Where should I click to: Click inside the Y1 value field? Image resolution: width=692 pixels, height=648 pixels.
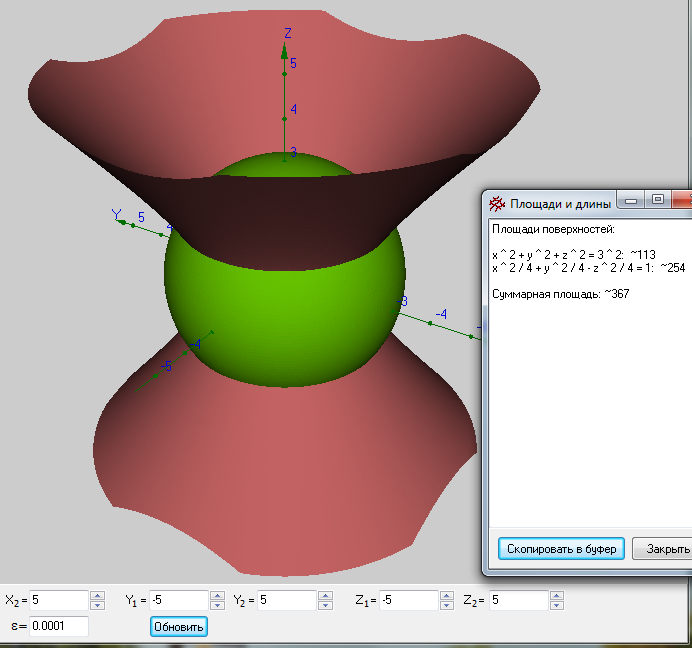pyautogui.click(x=178, y=600)
